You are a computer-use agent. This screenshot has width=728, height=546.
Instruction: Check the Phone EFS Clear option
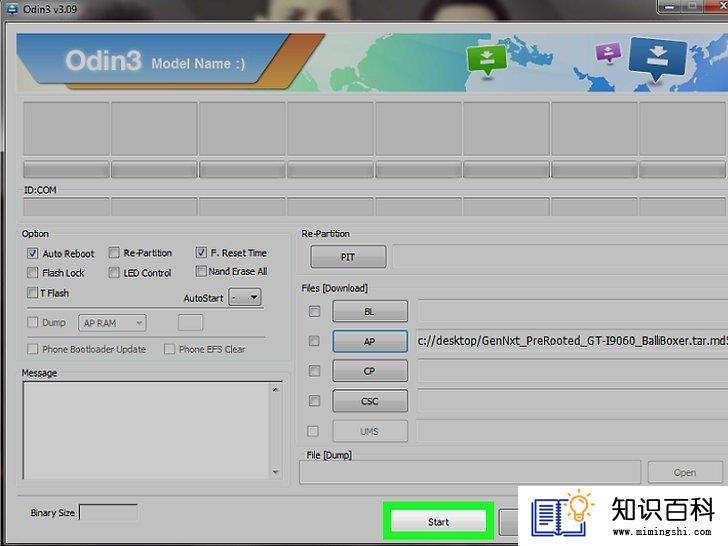pos(169,349)
